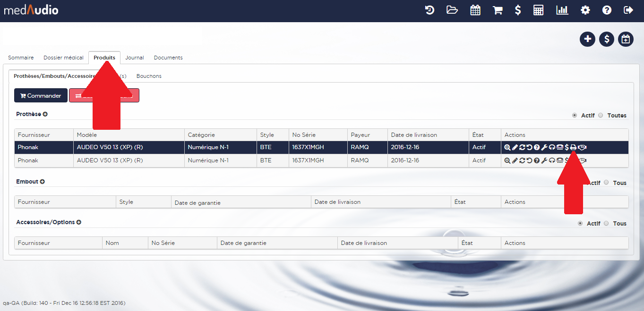Click the handshake icon in the highlighted row
Viewport: 644px width, 311px height.
click(x=582, y=147)
